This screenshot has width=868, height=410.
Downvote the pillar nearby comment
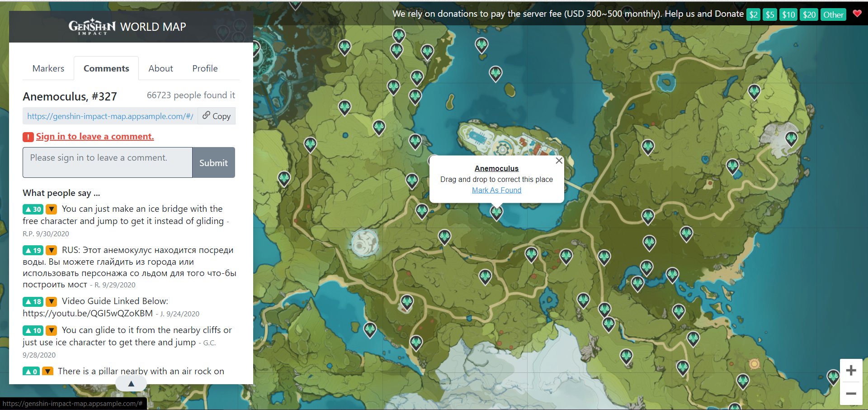point(47,371)
